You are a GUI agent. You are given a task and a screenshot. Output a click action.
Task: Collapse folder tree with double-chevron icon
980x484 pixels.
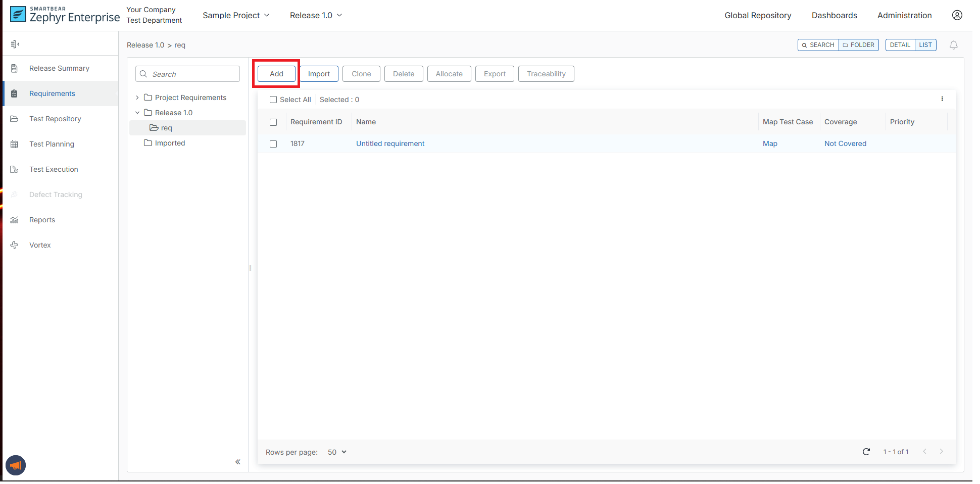pos(237,462)
